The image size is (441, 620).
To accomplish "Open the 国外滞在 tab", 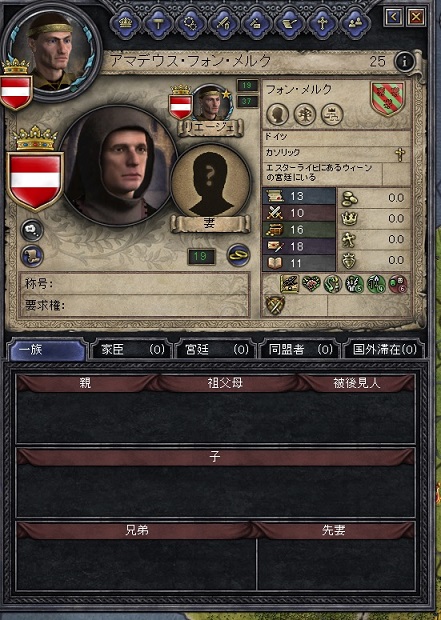I will pos(383,350).
